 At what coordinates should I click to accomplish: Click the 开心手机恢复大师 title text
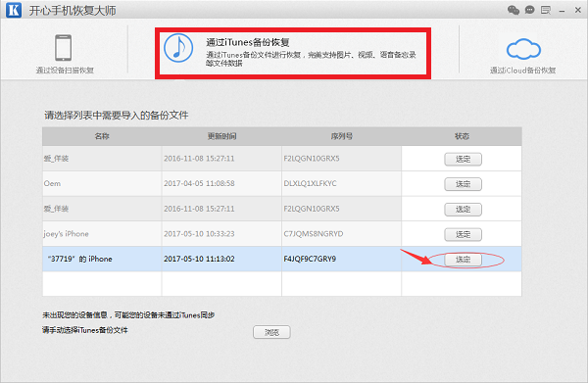[x=73, y=11]
